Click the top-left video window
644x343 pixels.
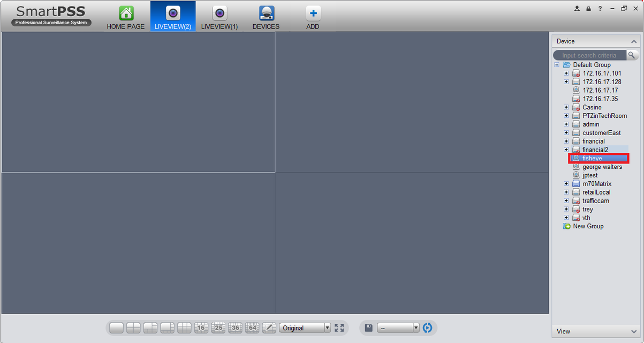(138, 102)
